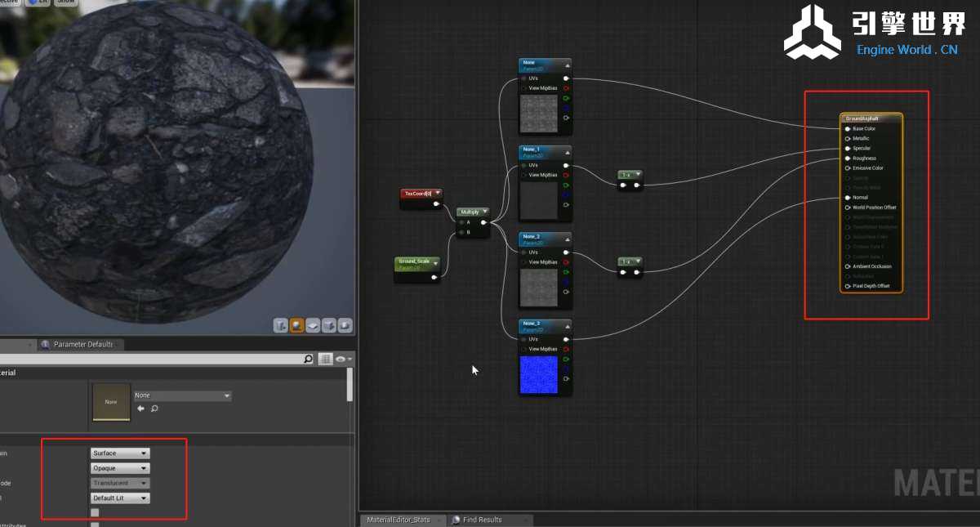Open the None asset picker dropdown

coord(182,395)
